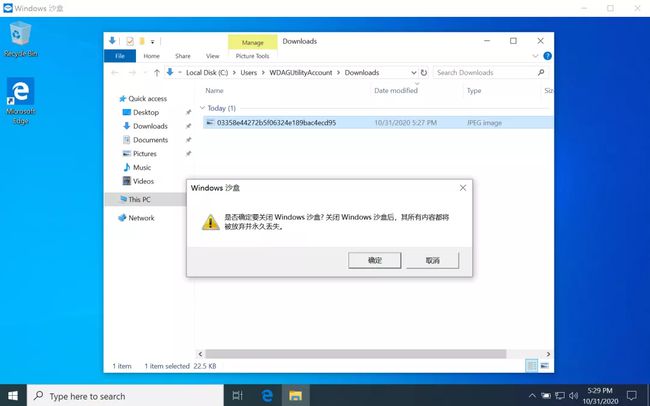Click the JPEG image type cell
This screenshot has height=406, width=650.
coord(484,123)
